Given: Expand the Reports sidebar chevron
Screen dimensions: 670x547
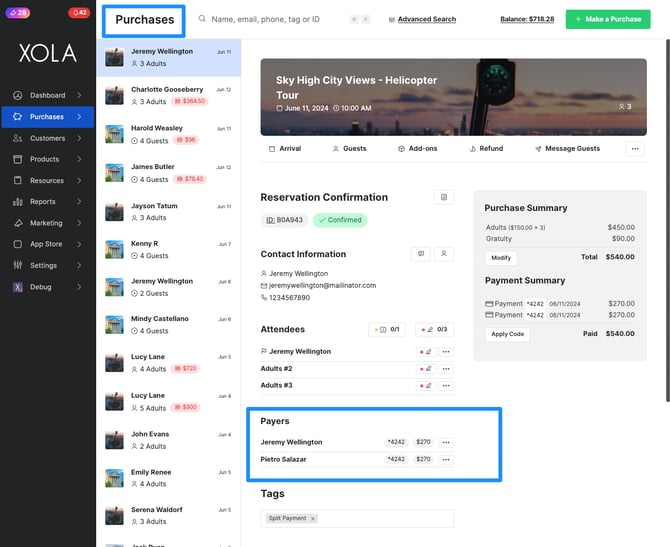Looking at the screenshot, I should [79, 202].
